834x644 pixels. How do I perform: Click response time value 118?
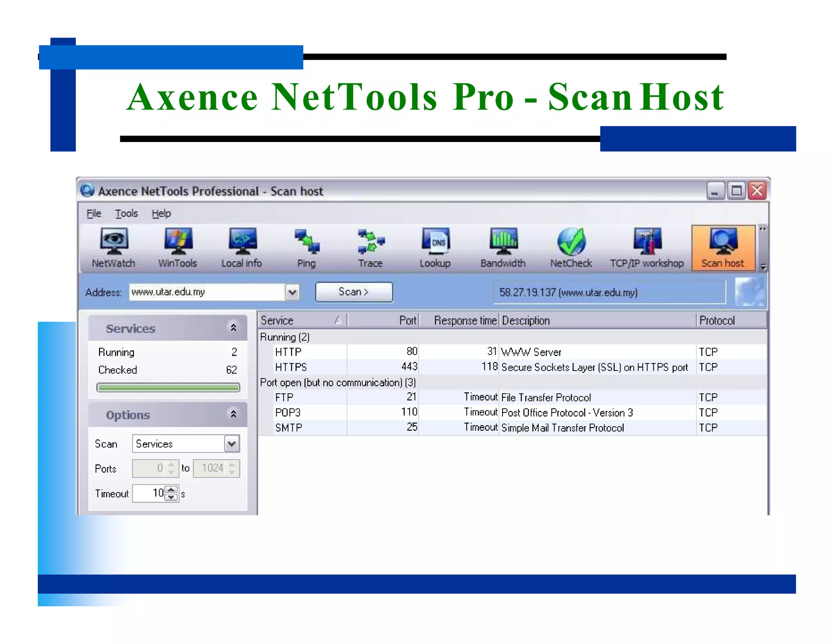(489, 366)
